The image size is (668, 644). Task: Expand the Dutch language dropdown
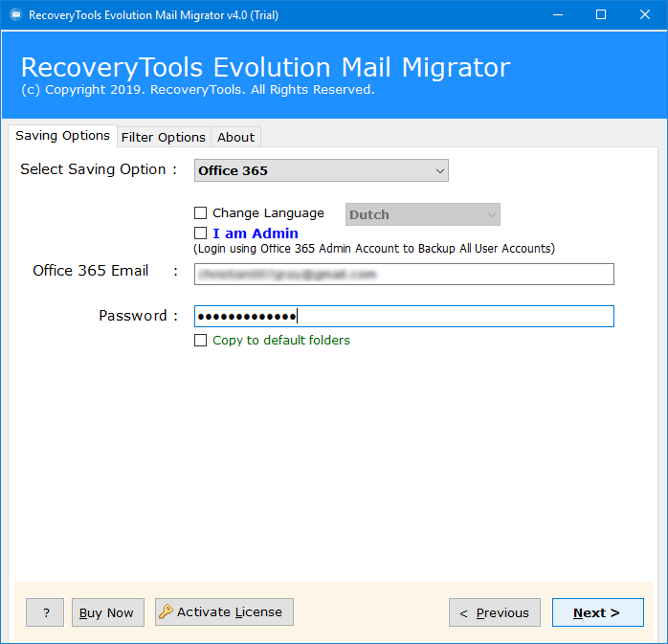pyautogui.click(x=423, y=214)
